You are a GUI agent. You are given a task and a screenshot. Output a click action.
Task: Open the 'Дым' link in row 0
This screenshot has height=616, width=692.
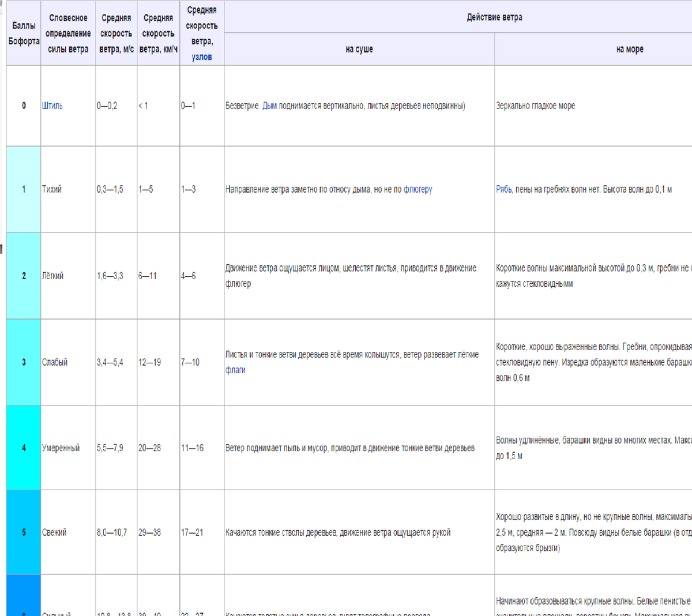coord(269,106)
